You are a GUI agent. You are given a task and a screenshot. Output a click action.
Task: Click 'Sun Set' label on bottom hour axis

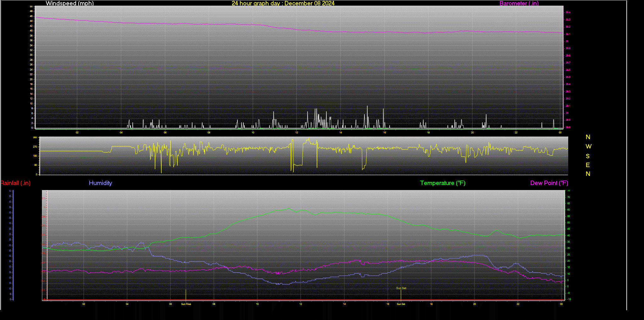401,304
